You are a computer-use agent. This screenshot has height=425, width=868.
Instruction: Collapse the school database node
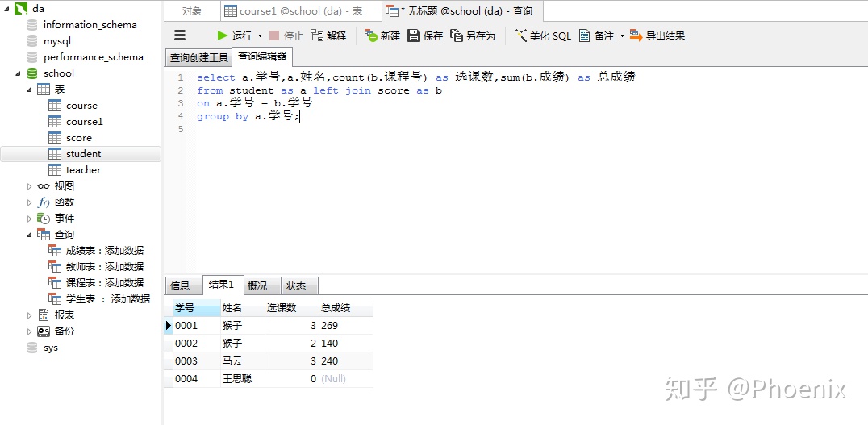pyautogui.click(x=19, y=73)
